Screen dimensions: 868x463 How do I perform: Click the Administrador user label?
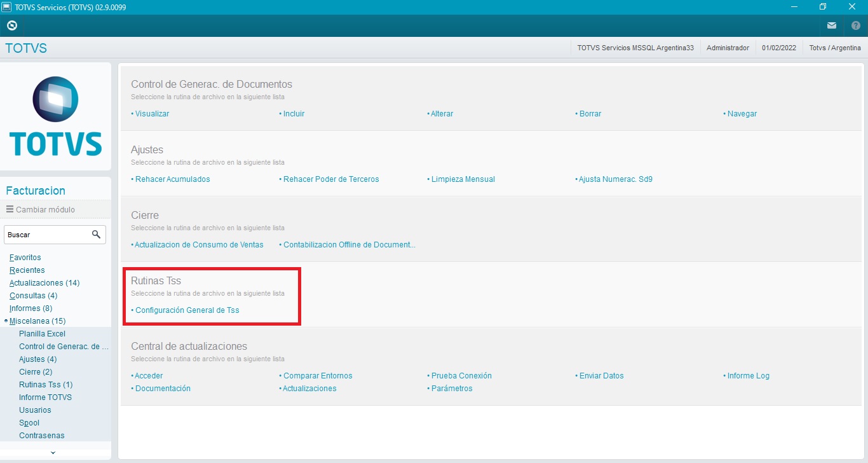point(728,48)
